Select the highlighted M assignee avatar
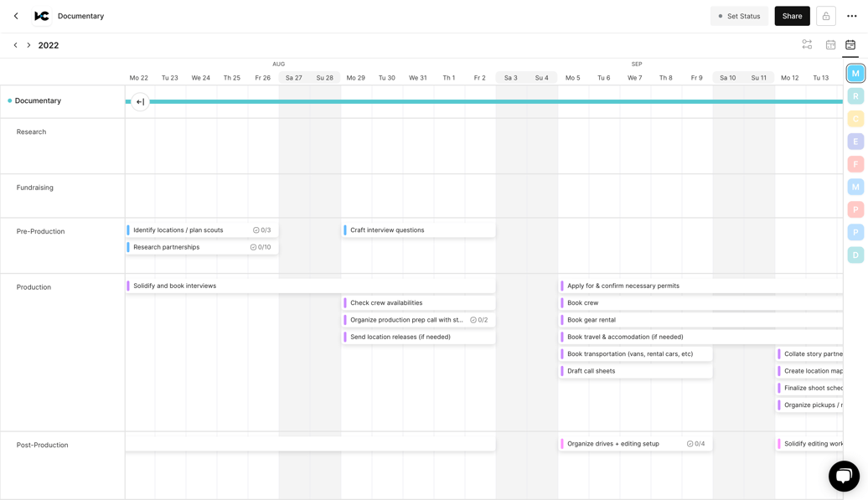This screenshot has height=500, width=868. [855, 73]
